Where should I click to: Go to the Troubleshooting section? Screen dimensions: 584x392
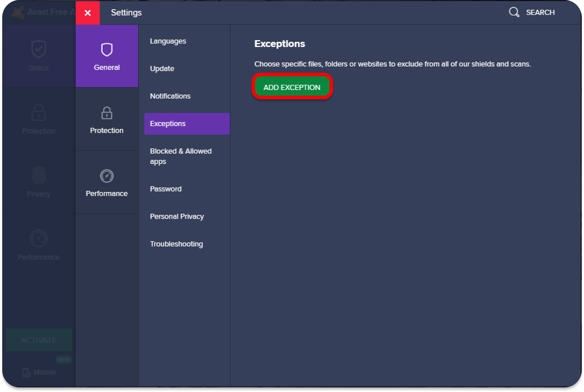(x=177, y=244)
